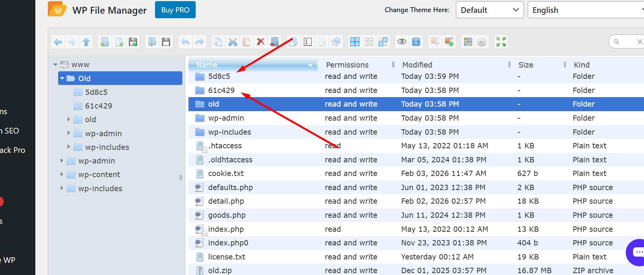The height and width of the screenshot is (275, 644).
Task: Expand wp-content folder in tree
Action: [x=62, y=174]
